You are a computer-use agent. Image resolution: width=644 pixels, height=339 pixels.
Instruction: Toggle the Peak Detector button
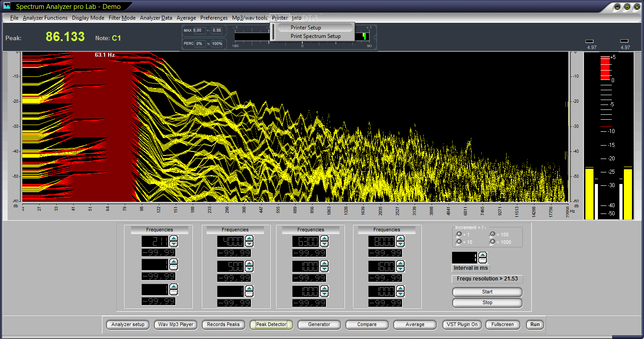[x=271, y=325]
